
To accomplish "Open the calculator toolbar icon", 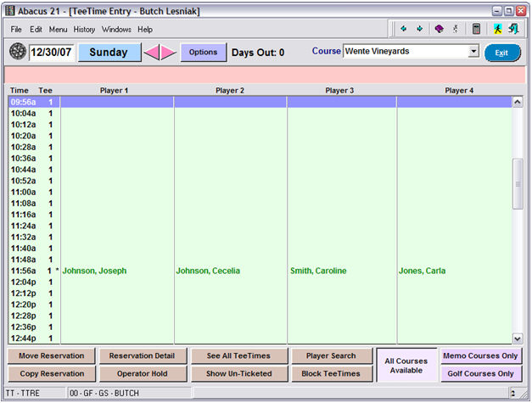I will pos(477,29).
